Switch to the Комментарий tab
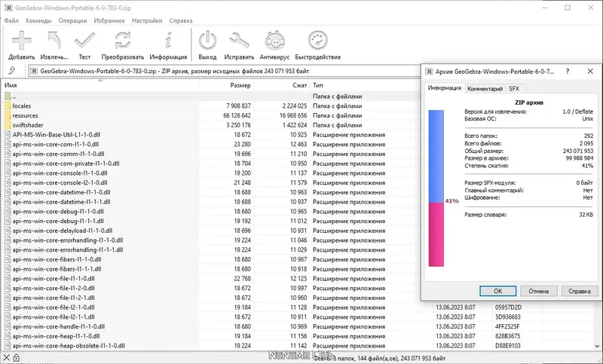The height and width of the screenshot is (364, 603). (485, 88)
